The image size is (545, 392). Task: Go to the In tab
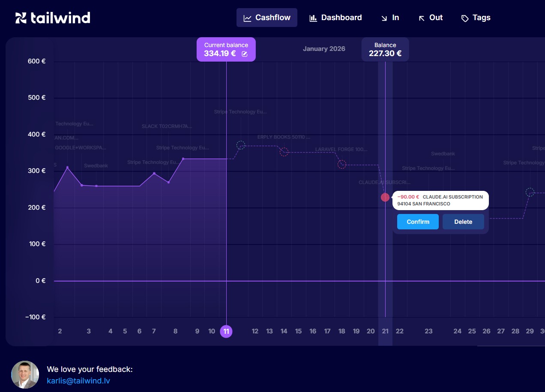tap(389, 18)
